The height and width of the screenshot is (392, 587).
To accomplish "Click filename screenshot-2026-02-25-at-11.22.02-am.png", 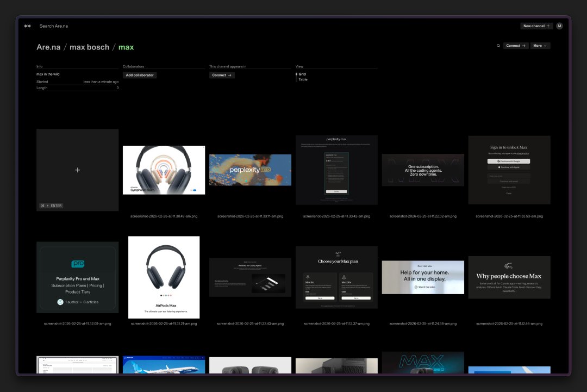I will pyautogui.click(x=423, y=216).
